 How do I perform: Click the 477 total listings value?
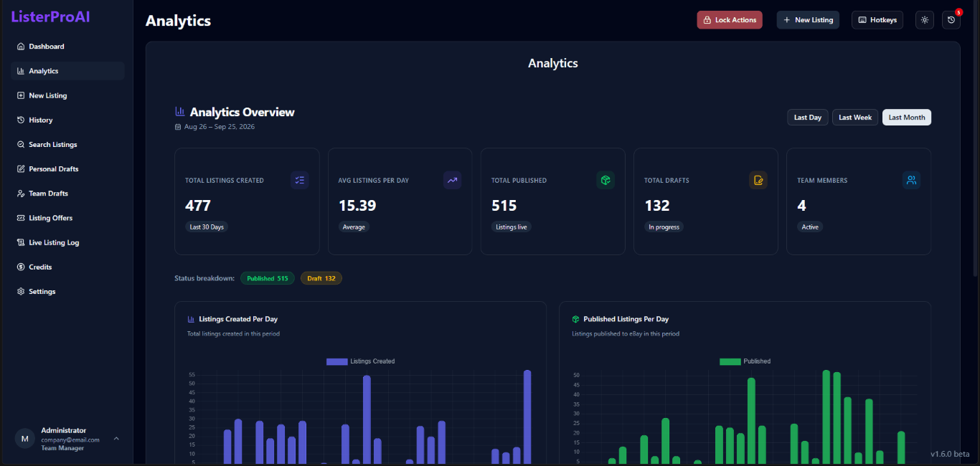click(x=198, y=206)
